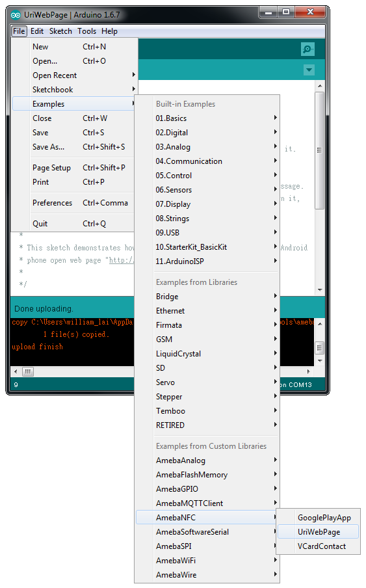Open the AmebaSoftwareSerial examples submenu

pos(207,532)
